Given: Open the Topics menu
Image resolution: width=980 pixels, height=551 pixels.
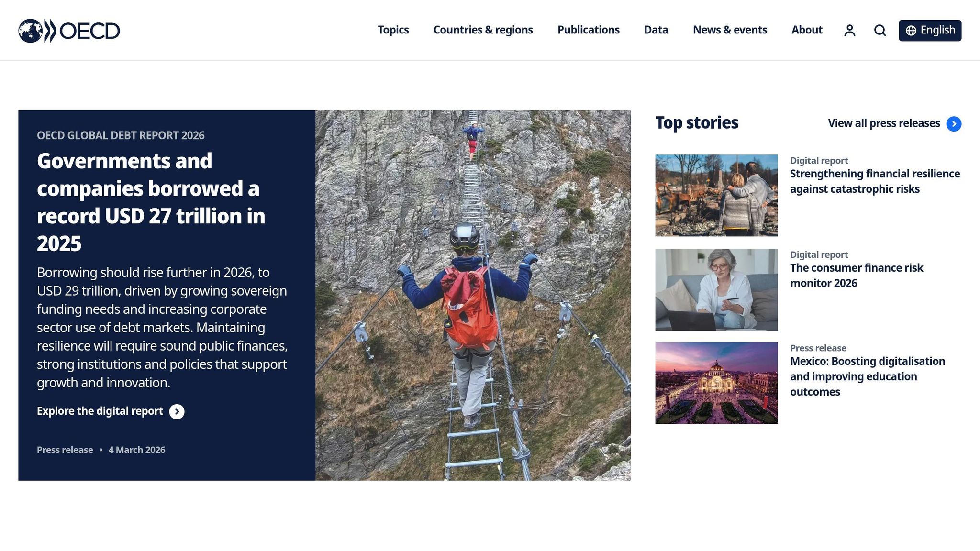Looking at the screenshot, I should pyautogui.click(x=393, y=30).
